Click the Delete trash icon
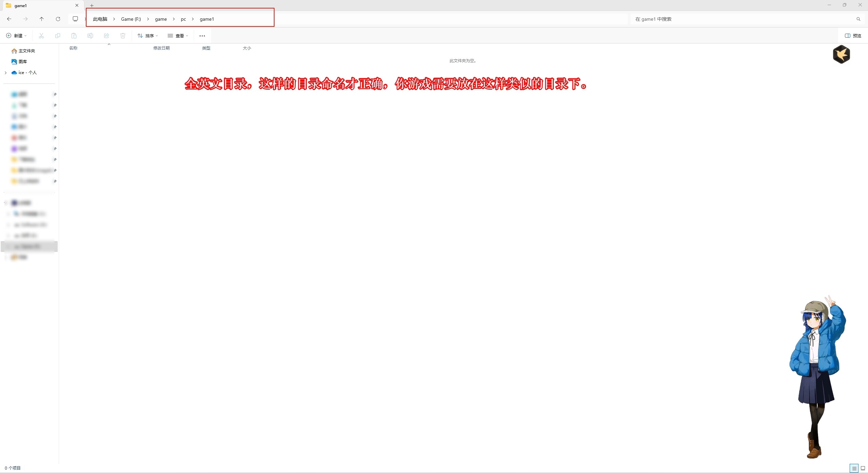This screenshot has height=473, width=868. click(123, 36)
